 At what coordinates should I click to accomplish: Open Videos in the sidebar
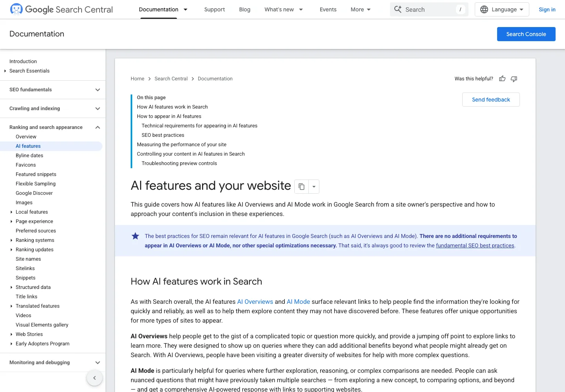tap(24, 316)
